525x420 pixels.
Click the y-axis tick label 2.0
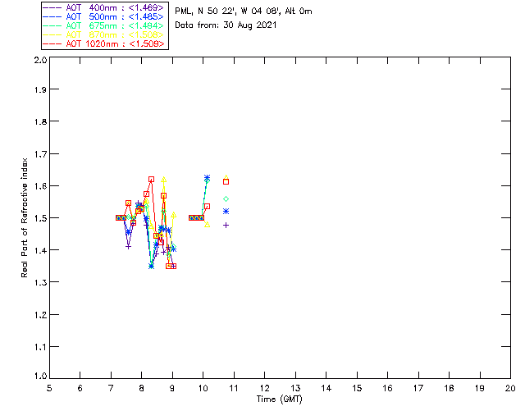click(x=40, y=60)
